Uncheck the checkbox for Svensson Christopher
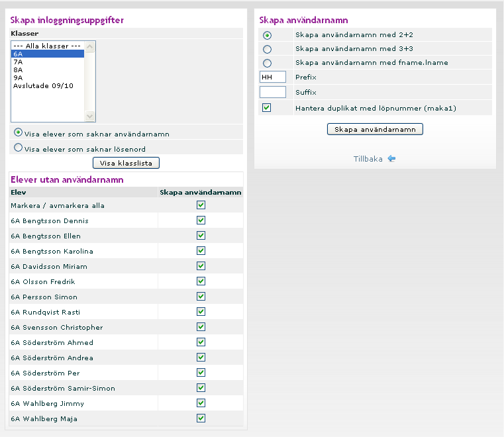504x437 pixels. pyautogui.click(x=201, y=327)
